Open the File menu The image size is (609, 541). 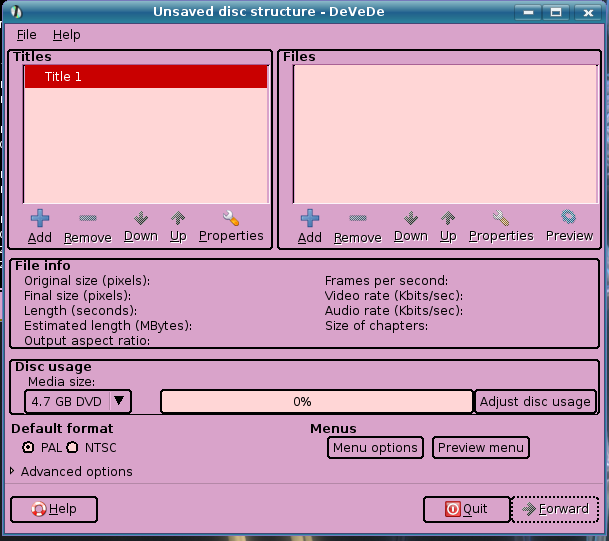27,35
